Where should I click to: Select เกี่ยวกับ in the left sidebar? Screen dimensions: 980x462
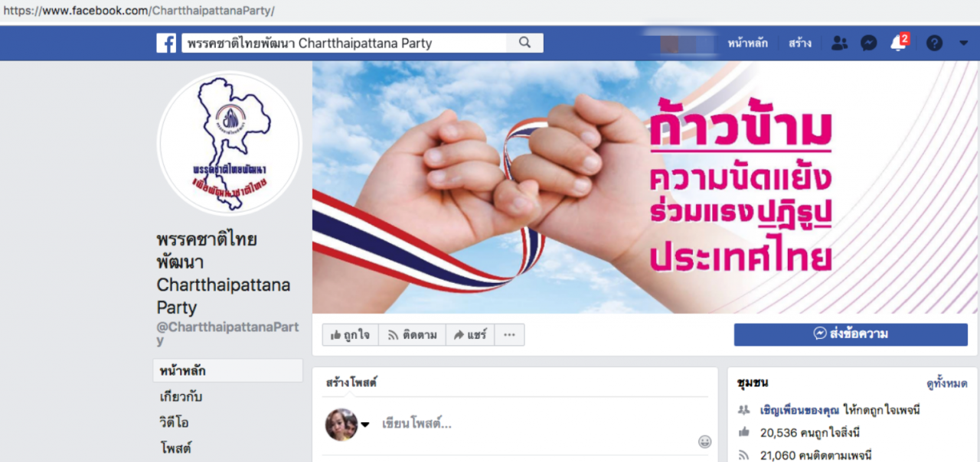[181, 396]
